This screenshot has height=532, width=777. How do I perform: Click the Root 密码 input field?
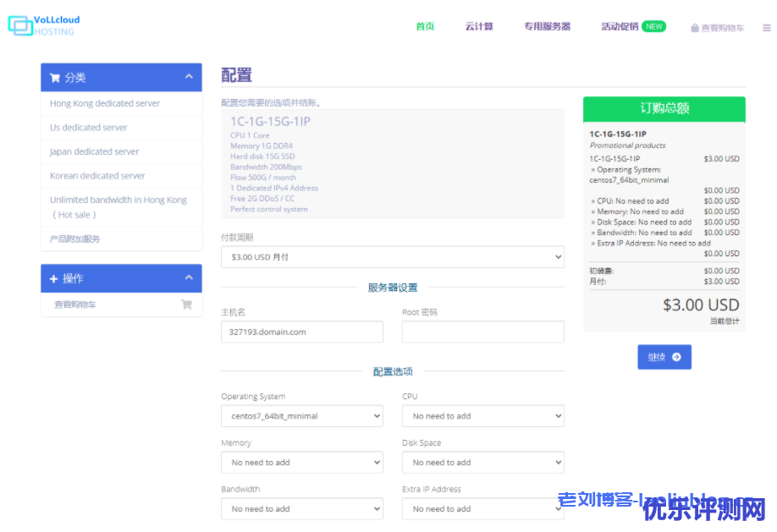pos(482,332)
